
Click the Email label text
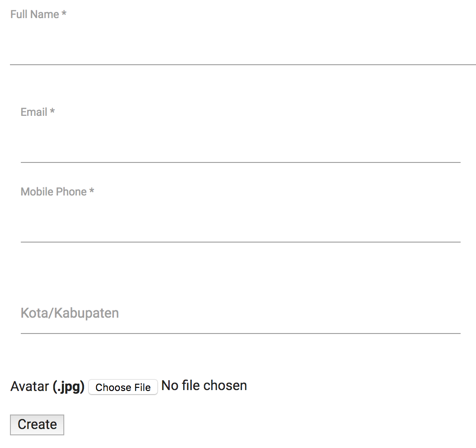click(34, 112)
